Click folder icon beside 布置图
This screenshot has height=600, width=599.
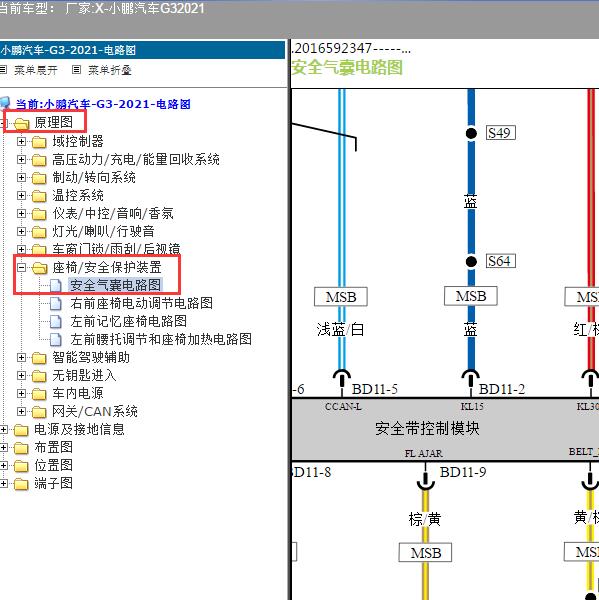click(x=21, y=448)
